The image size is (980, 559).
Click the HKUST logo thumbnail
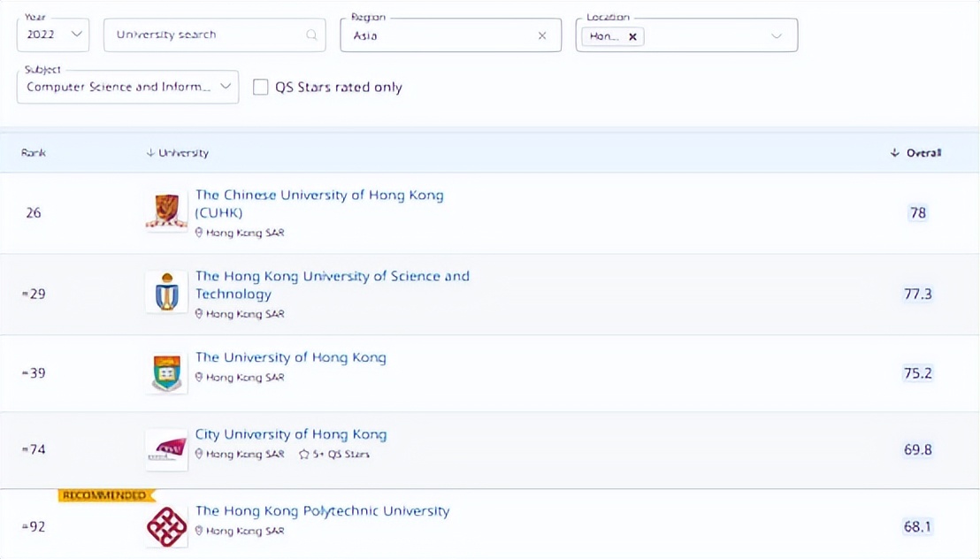coord(166,291)
